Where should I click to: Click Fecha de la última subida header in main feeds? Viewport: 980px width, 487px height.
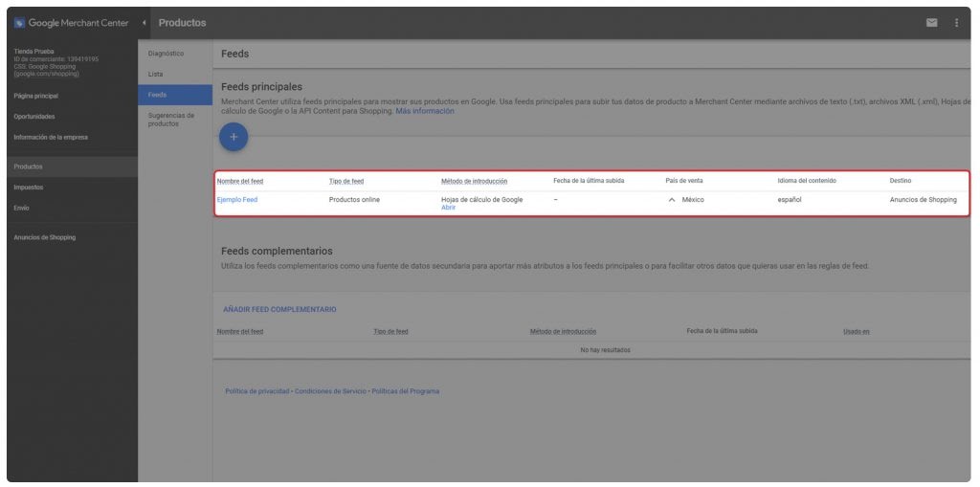589,181
